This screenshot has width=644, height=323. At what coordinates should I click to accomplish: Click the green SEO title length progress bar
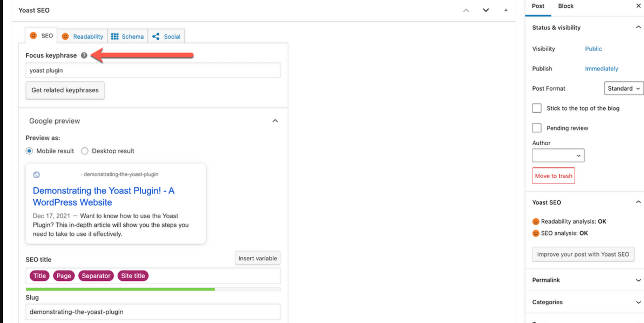pos(120,289)
